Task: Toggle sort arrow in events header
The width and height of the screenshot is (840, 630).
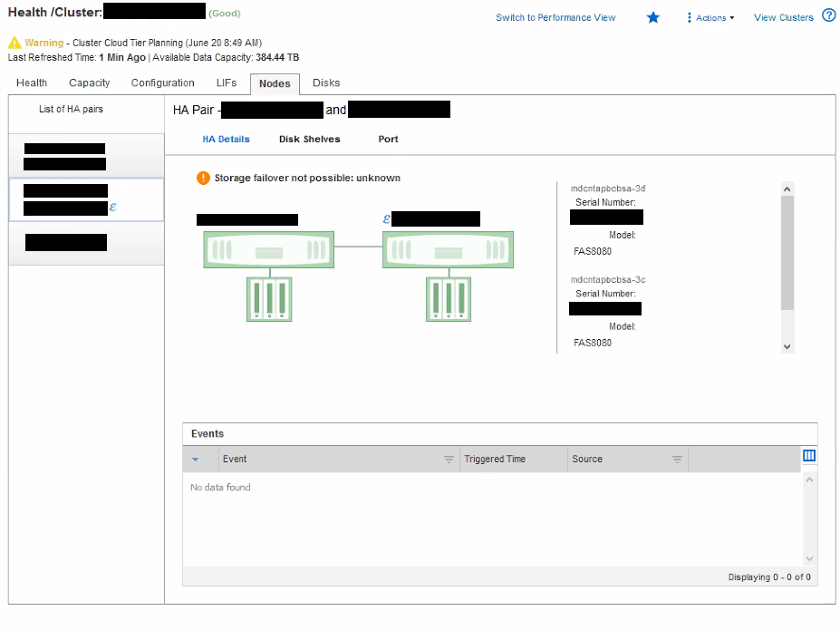Action: tap(195, 460)
